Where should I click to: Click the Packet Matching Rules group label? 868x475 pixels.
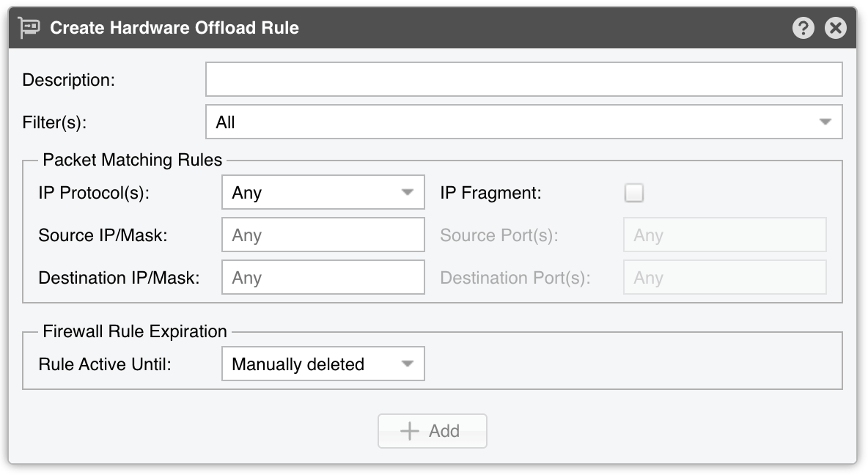[x=132, y=160]
